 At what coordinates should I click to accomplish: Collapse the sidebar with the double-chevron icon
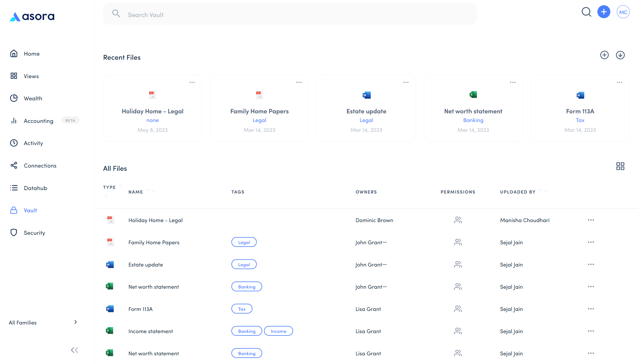[74, 350]
